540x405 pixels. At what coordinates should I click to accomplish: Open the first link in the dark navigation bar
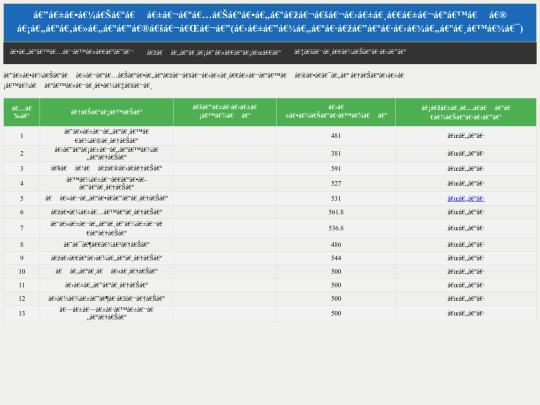pyautogui.click(x=72, y=52)
